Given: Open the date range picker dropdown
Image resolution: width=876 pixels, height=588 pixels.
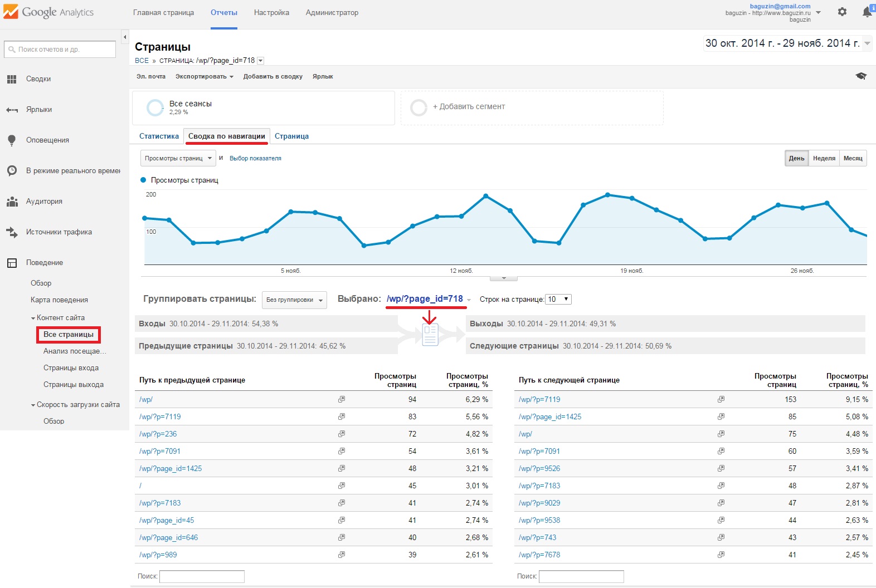Looking at the screenshot, I should click(867, 43).
